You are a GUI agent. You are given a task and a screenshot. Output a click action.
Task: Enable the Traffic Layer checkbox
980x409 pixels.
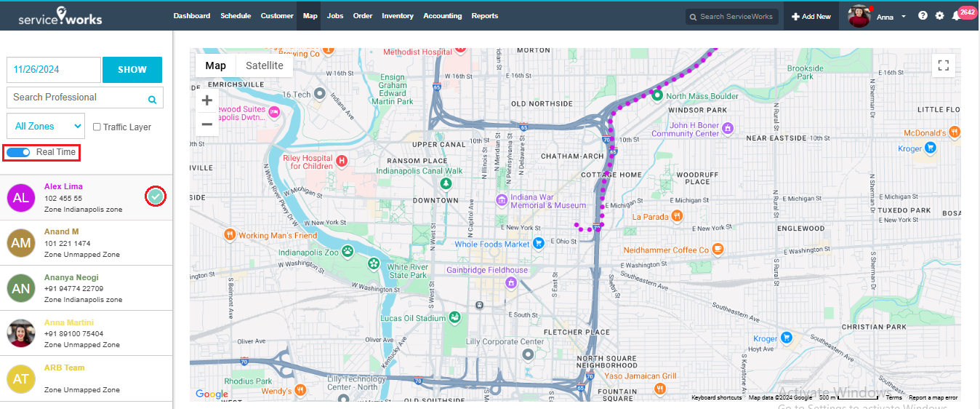(97, 127)
